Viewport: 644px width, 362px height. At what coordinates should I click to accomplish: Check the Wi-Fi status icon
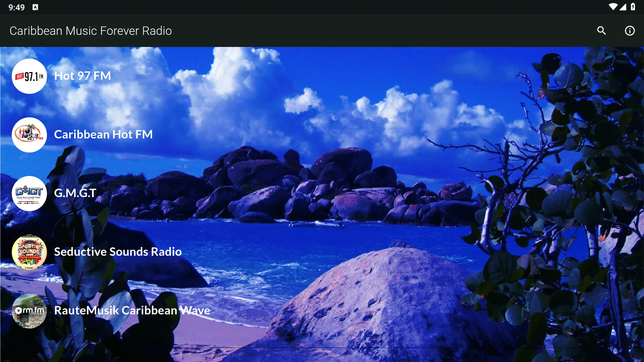point(613,7)
